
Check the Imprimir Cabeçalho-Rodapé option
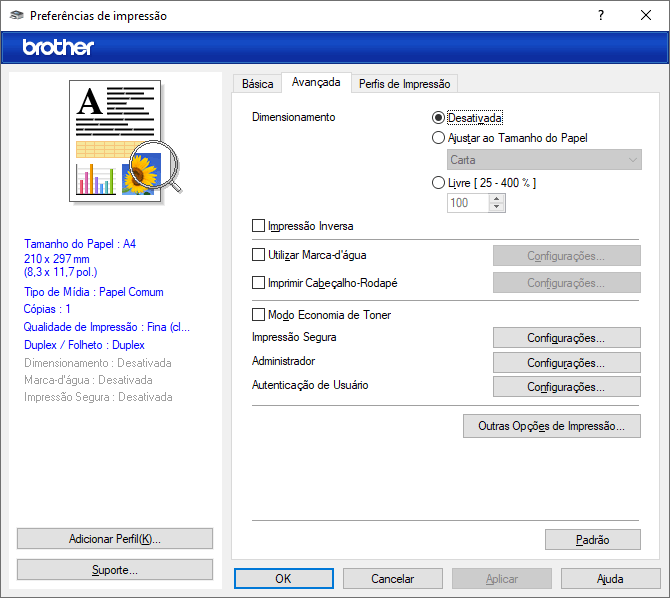[259, 283]
